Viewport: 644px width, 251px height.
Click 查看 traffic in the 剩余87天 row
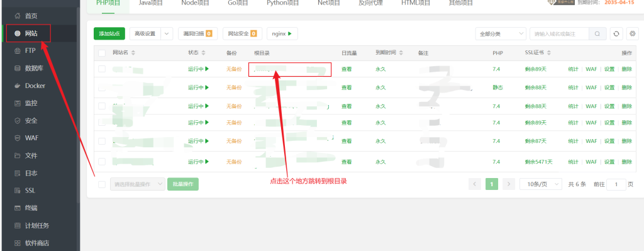pos(347,141)
